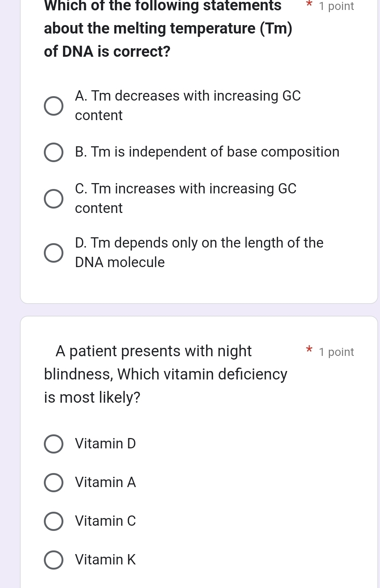Pick option D radio about DNA length

53,253
